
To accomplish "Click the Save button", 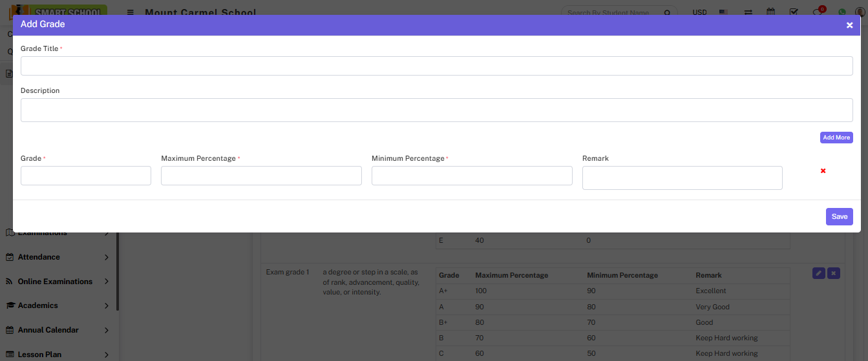I will [x=839, y=216].
